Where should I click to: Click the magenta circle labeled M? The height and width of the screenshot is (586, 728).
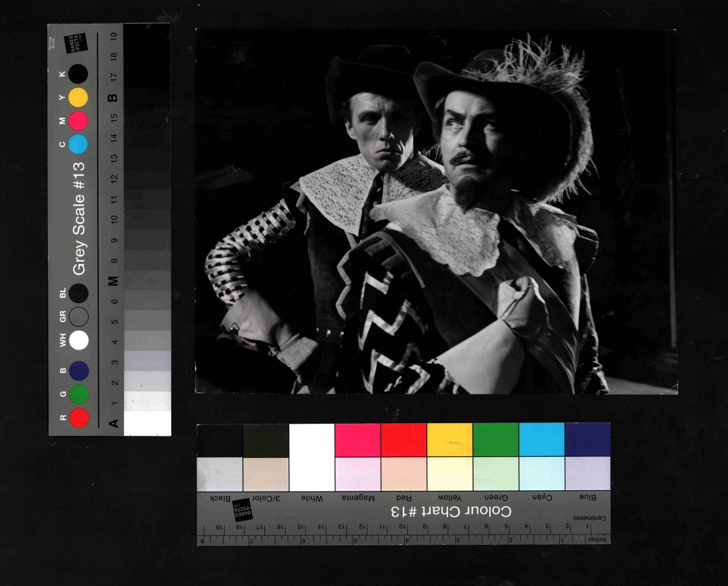click(x=78, y=121)
